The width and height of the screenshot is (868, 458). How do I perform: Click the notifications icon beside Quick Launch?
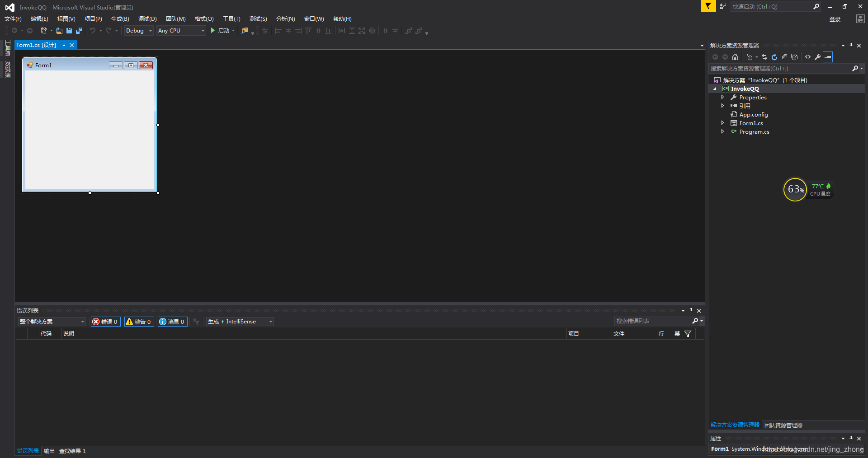[723, 6]
